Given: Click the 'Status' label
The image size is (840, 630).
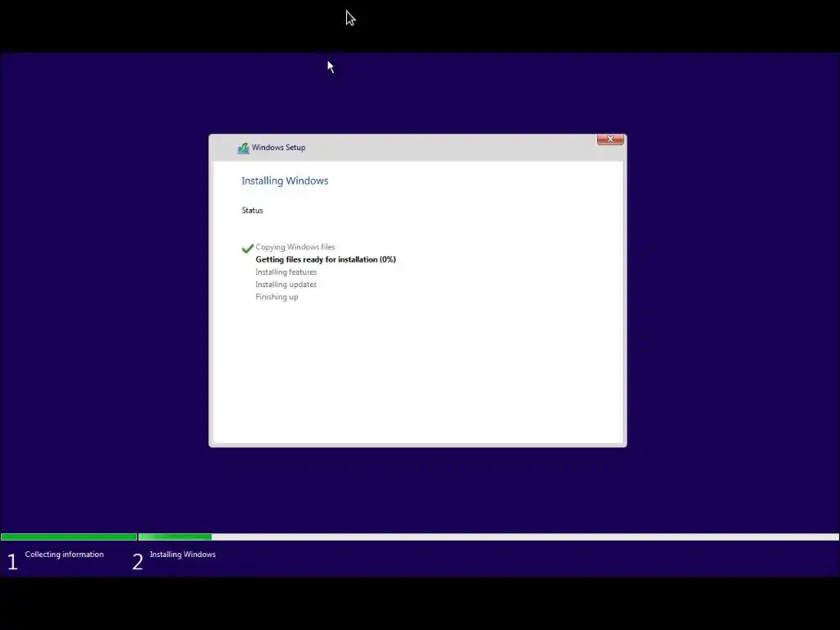Looking at the screenshot, I should pos(253,211).
